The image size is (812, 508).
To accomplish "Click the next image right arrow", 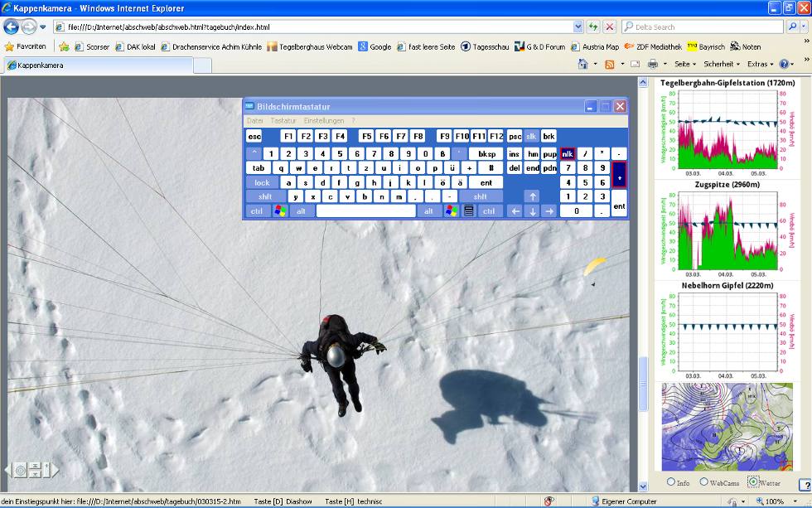I will (55, 470).
